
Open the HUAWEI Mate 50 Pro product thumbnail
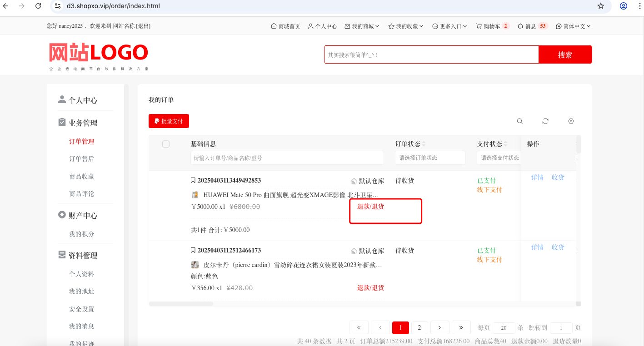pos(195,195)
